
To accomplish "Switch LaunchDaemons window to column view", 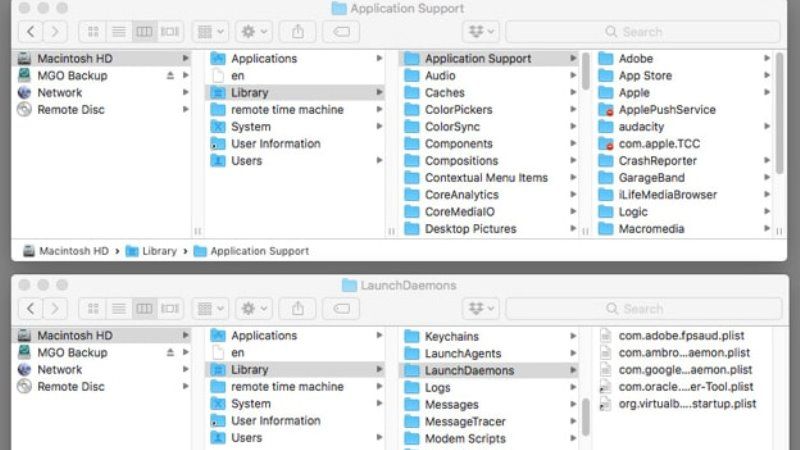I will click(x=144, y=309).
